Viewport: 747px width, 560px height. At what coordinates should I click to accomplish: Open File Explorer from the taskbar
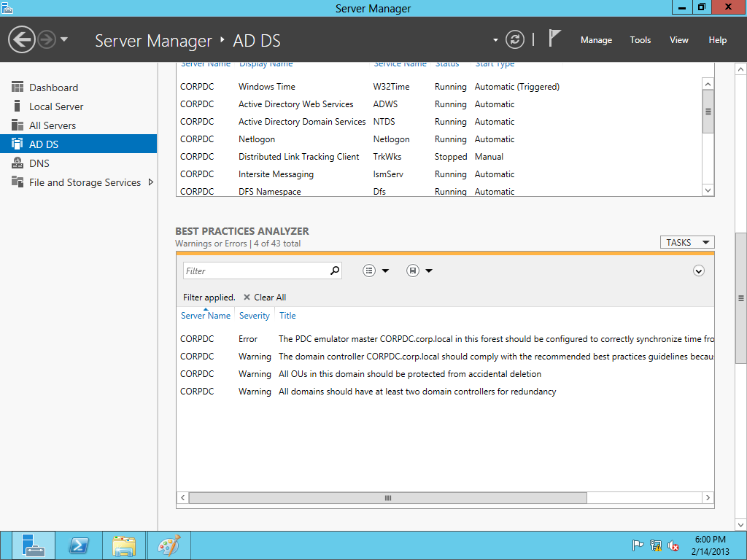pos(123,545)
